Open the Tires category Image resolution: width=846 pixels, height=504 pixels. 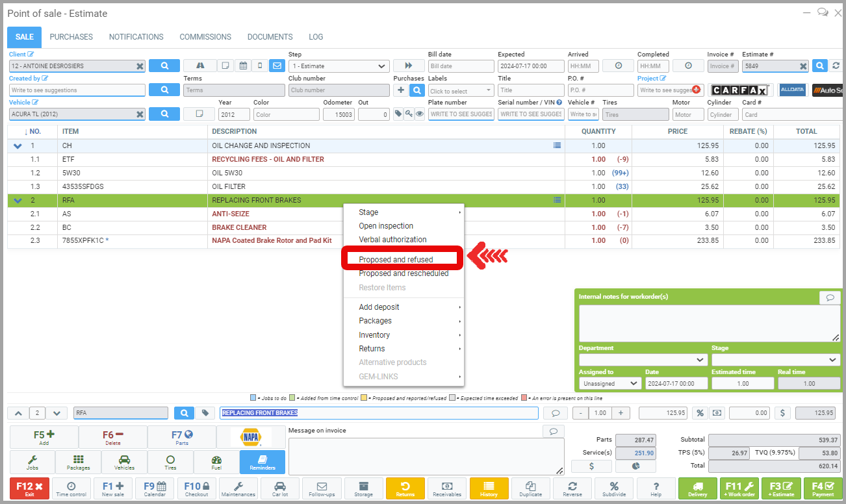point(170,462)
